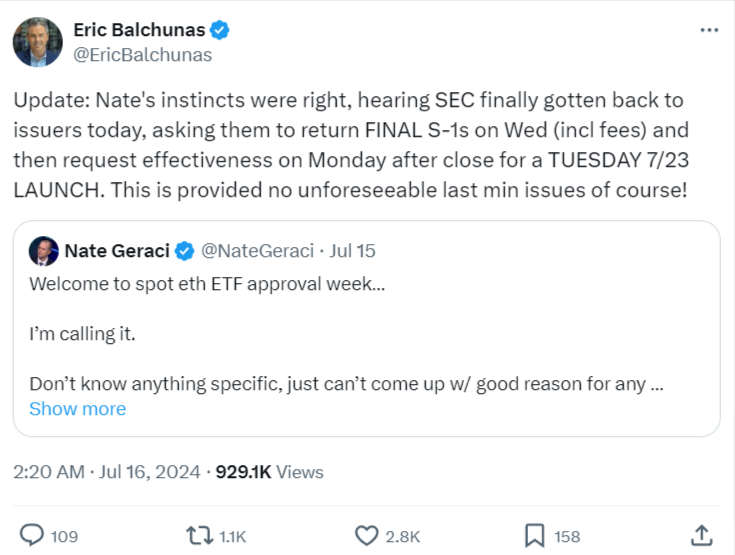
Task: Bookmark this tweet with the bookmark icon
Action: 534,535
